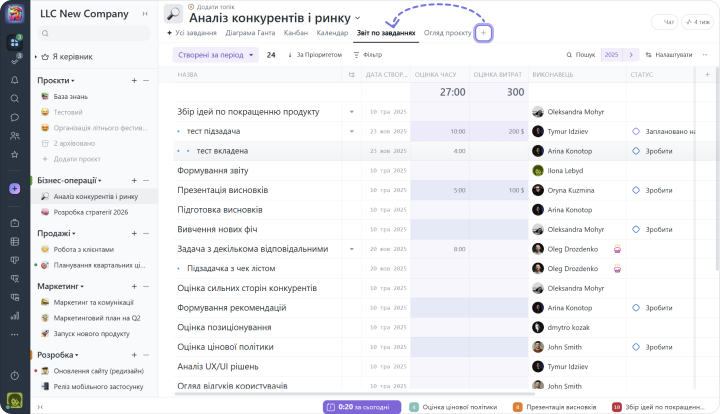This screenshot has width=720, height=414.
Task: Open the Діаграма Ганта tab
Action: click(x=252, y=33)
